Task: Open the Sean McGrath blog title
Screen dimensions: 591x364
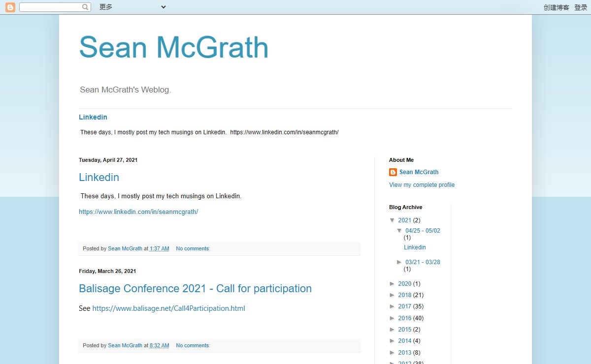Action: point(173,47)
